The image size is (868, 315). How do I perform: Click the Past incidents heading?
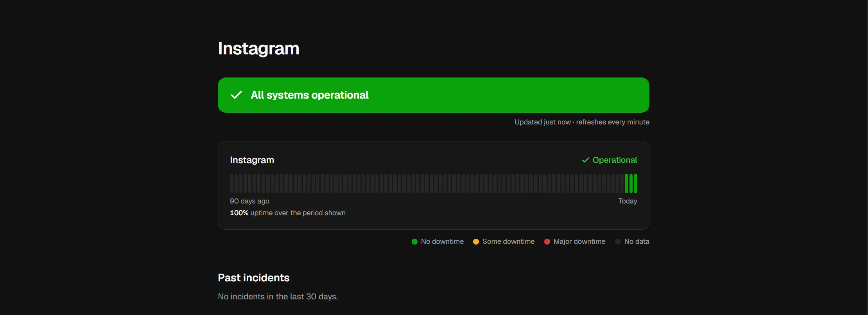click(254, 278)
